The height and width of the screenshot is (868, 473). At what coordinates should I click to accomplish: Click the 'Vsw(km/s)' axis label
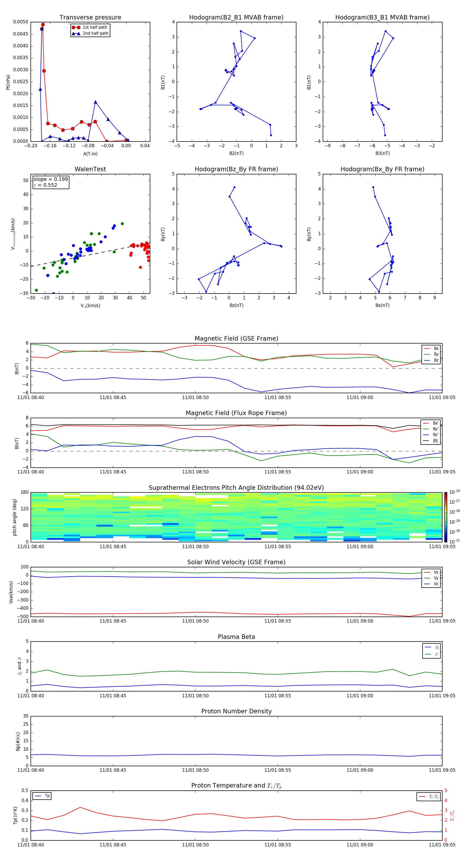pos(11,592)
